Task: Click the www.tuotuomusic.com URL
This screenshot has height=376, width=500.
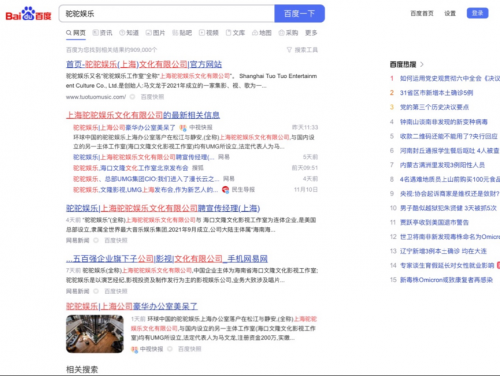Action: click(96, 97)
